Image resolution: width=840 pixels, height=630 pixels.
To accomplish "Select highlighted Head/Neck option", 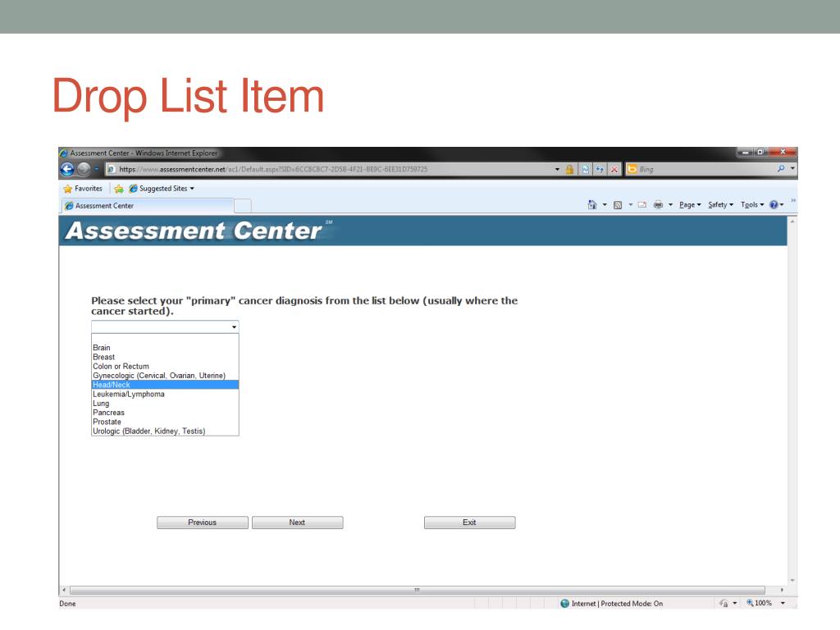I will click(x=165, y=385).
